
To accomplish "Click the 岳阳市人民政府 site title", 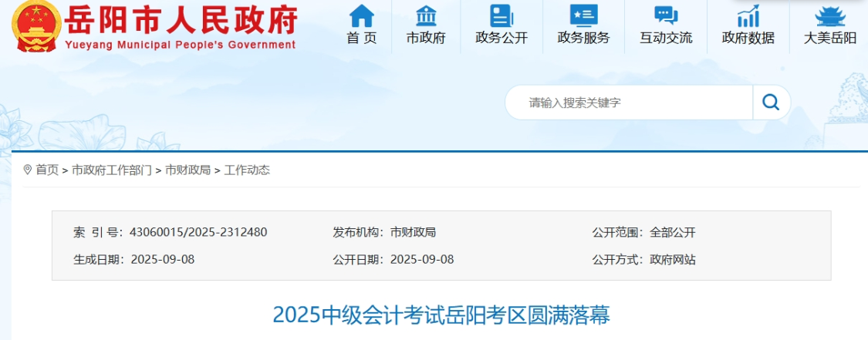I will pos(181,21).
